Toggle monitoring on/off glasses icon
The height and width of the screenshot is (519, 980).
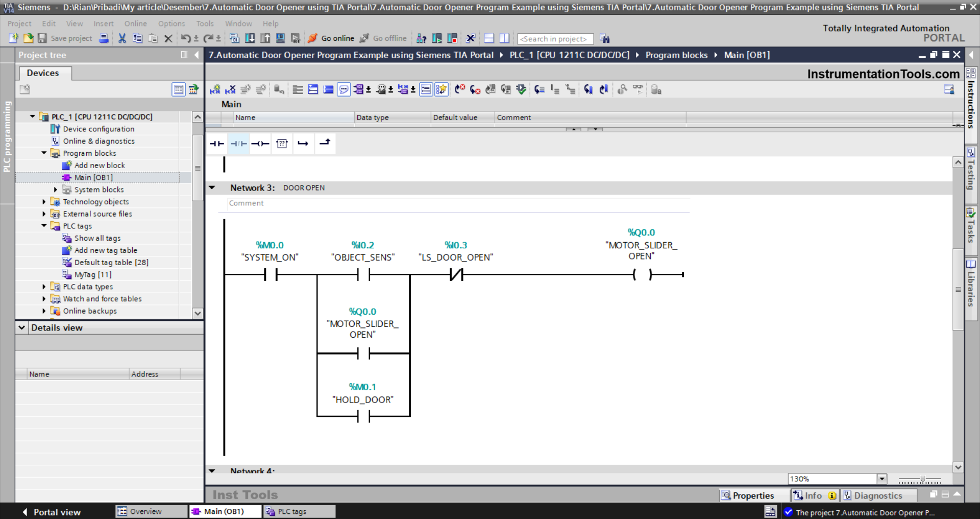(x=638, y=89)
